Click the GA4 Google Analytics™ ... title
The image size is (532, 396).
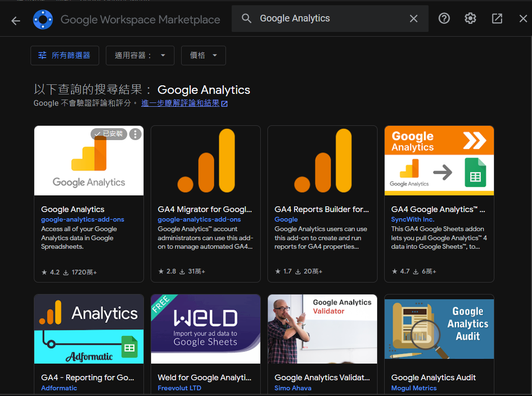point(438,209)
